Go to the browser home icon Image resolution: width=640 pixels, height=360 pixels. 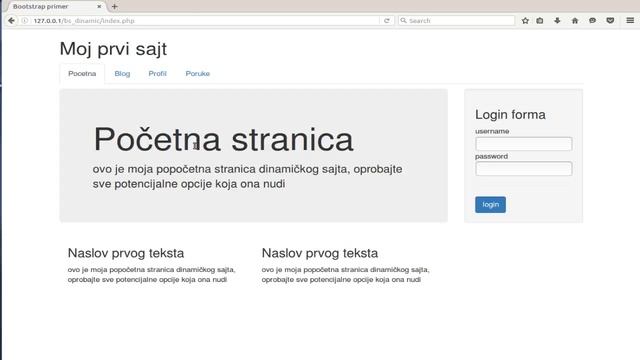(x=575, y=20)
